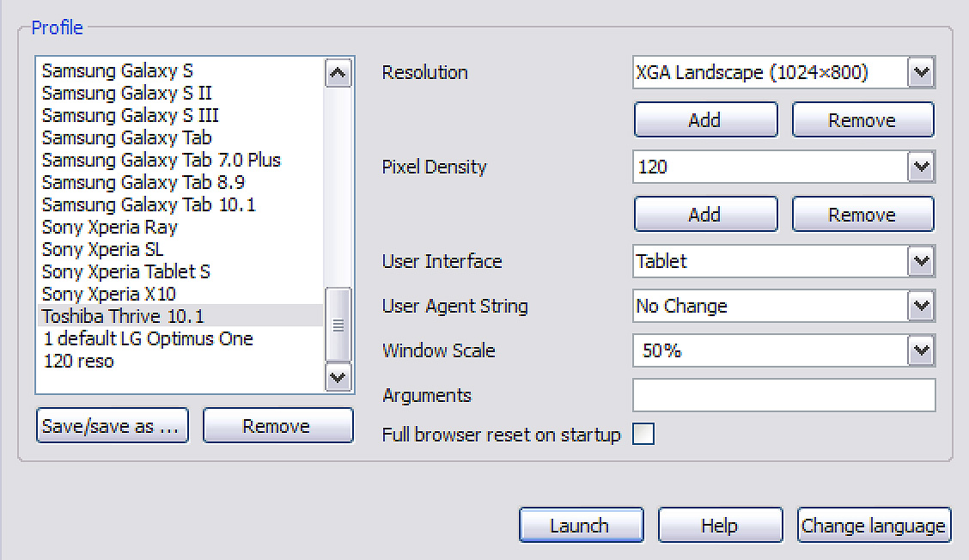Click the Change language button
Viewport: 969px width, 560px height.
pos(874,526)
